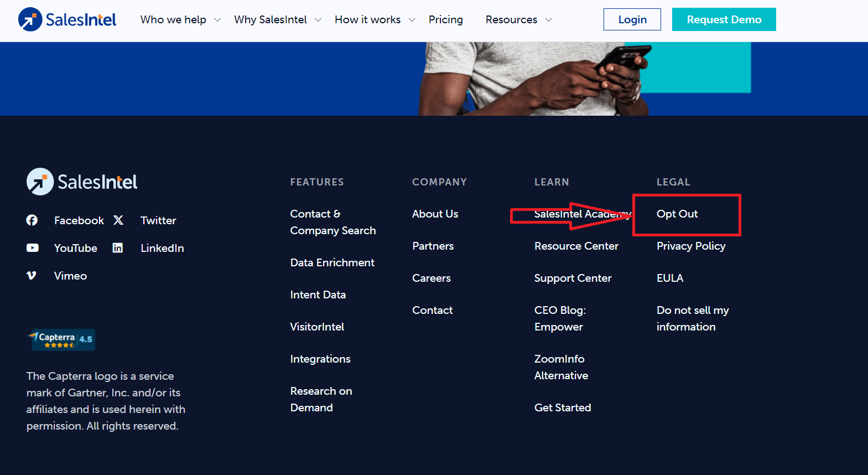Open the Privacy Policy link
This screenshot has width=868, height=475.
pyautogui.click(x=691, y=246)
